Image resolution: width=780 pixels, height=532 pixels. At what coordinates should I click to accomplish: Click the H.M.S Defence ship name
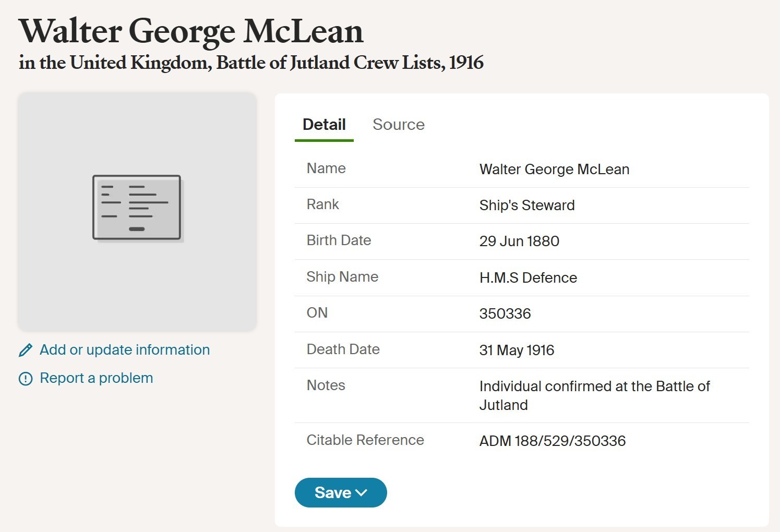coord(528,278)
